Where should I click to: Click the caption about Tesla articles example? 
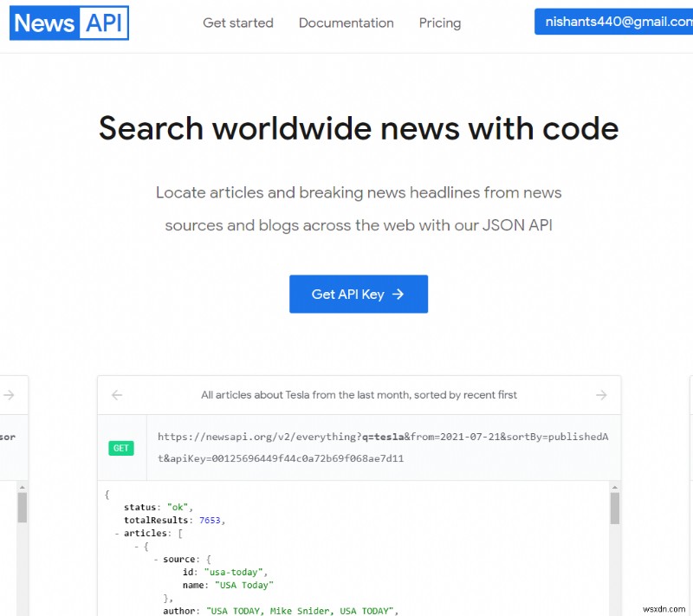tap(359, 394)
